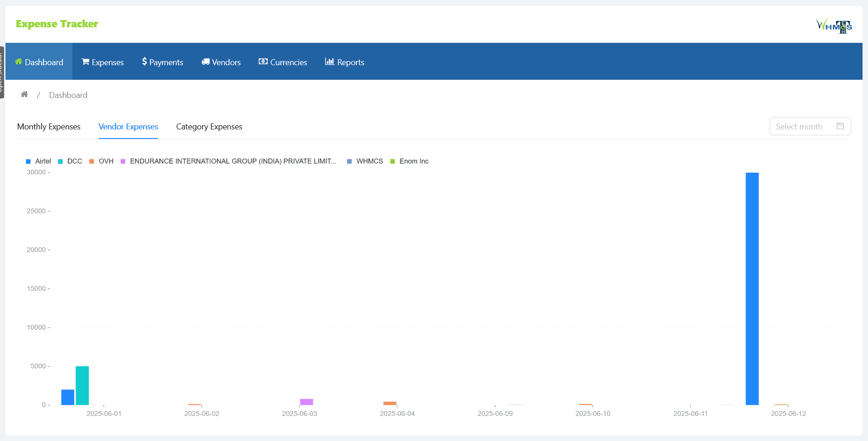Image resolution: width=868 pixels, height=441 pixels.
Task: Click the WHMCS logo in header
Action: (834, 26)
